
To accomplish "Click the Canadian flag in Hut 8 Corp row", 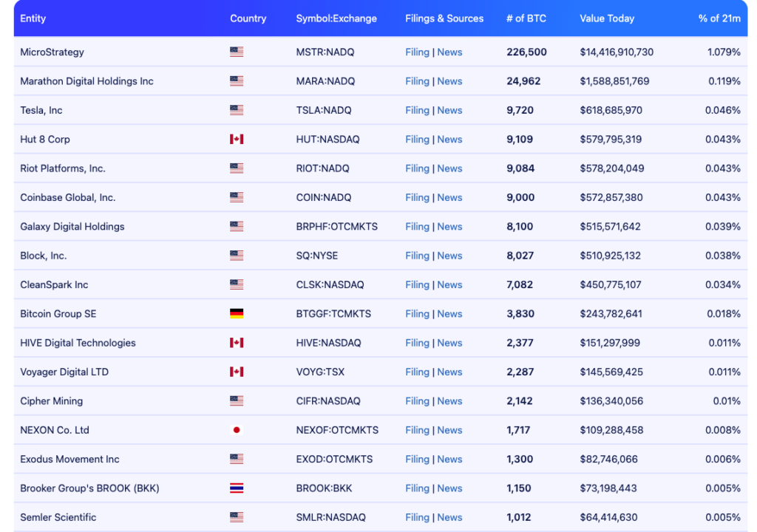I will point(237,140).
